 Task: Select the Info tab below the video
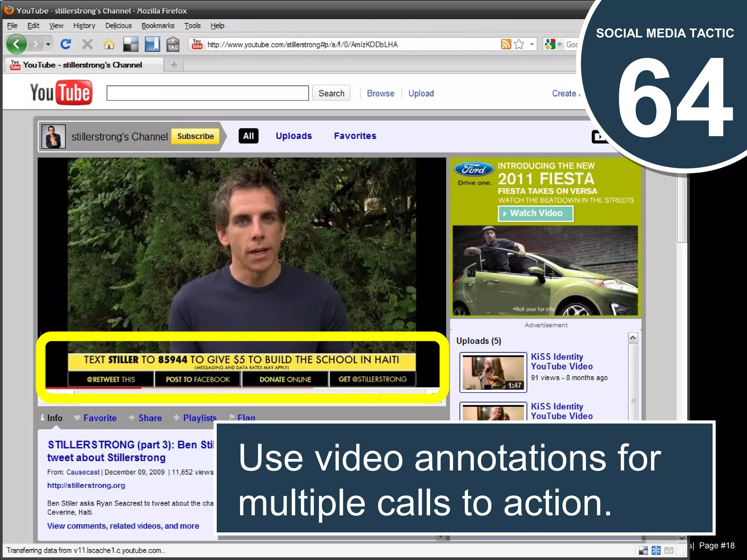tap(51, 418)
